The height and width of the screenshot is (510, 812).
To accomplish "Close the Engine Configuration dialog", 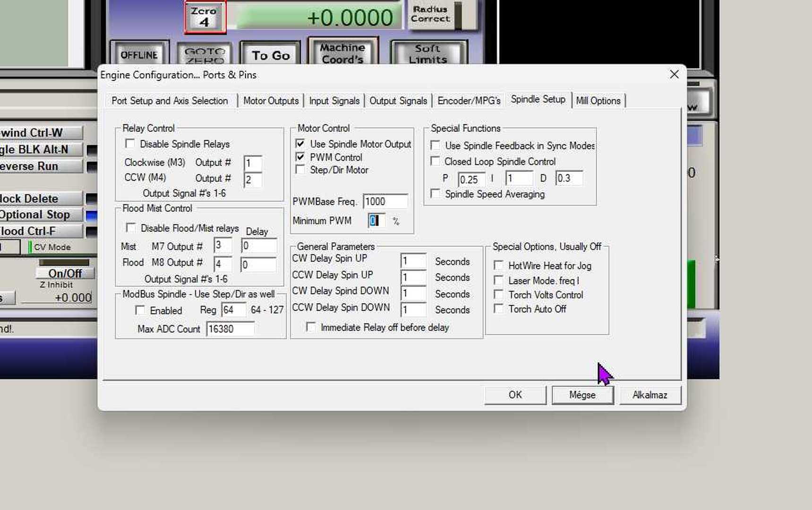I will [674, 74].
